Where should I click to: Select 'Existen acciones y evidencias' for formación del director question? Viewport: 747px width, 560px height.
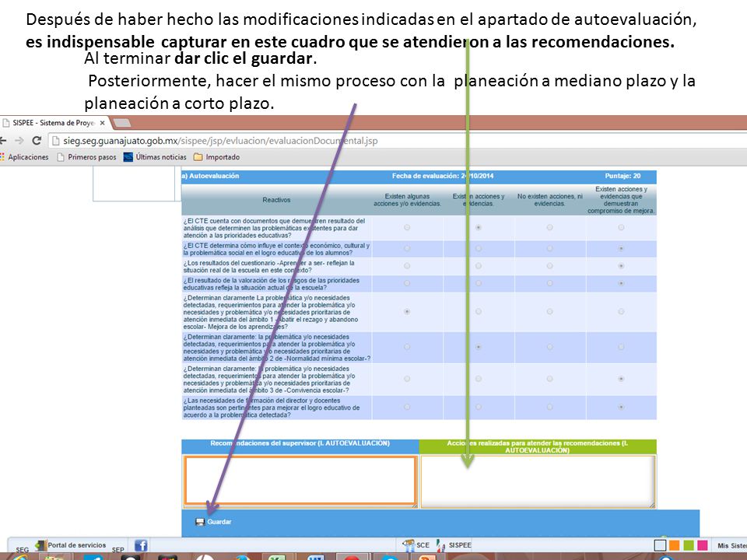pos(479,407)
